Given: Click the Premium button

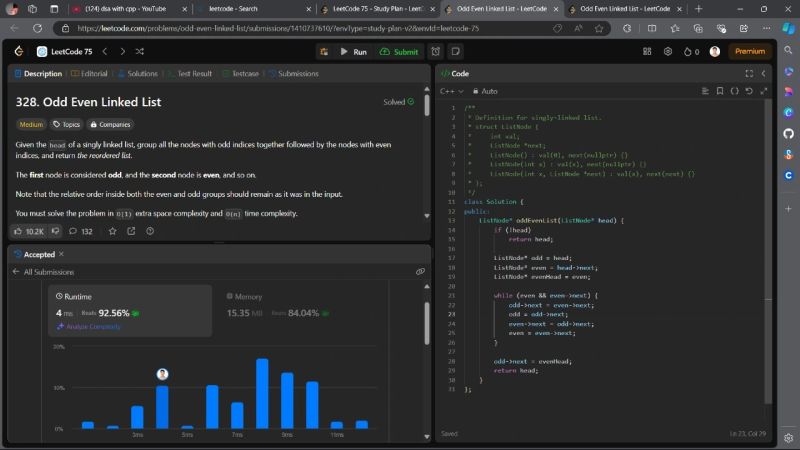Looking at the screenshot, I should click(749, 52).
